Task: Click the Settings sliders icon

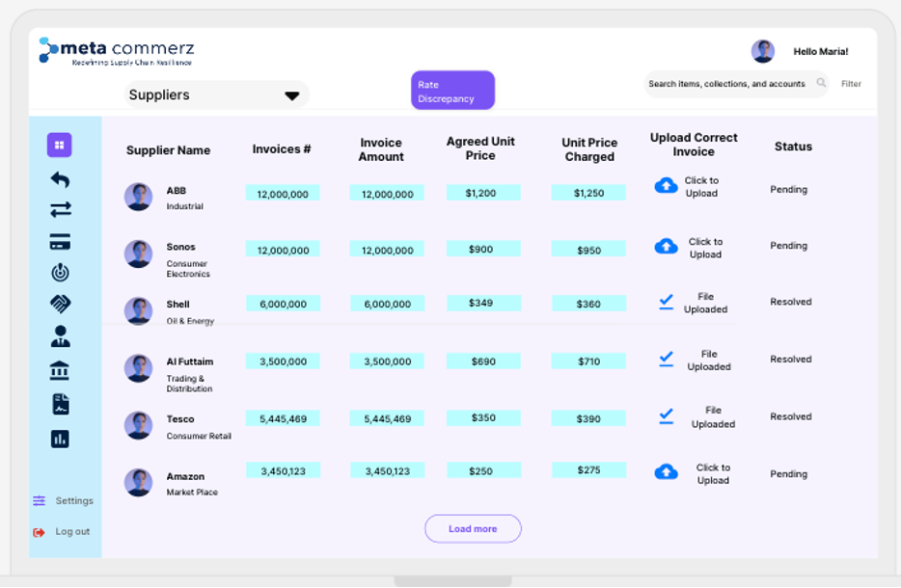Action: [40, 500]
